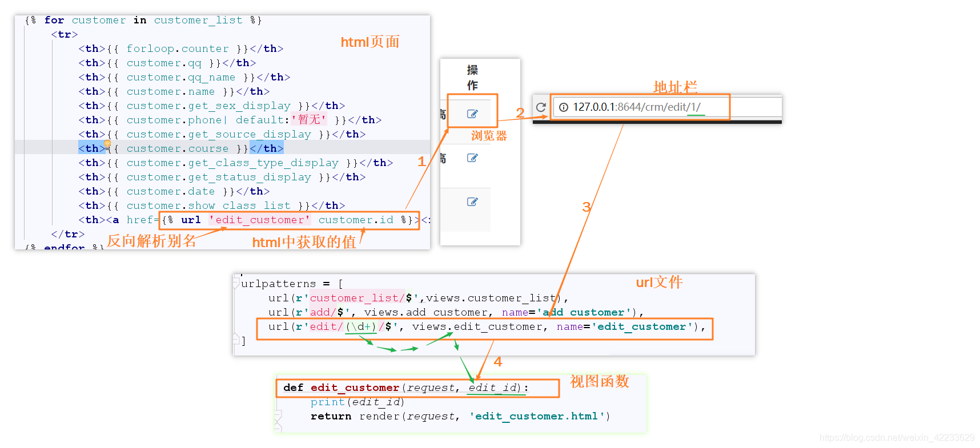Click customer.get_source_display in the template
The image size is (980, 448).
219,134
